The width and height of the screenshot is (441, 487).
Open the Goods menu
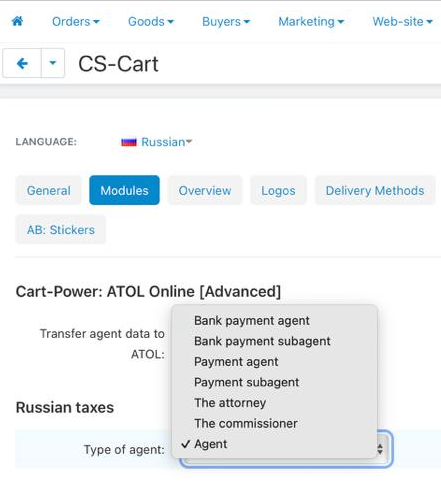pos(151,22)
